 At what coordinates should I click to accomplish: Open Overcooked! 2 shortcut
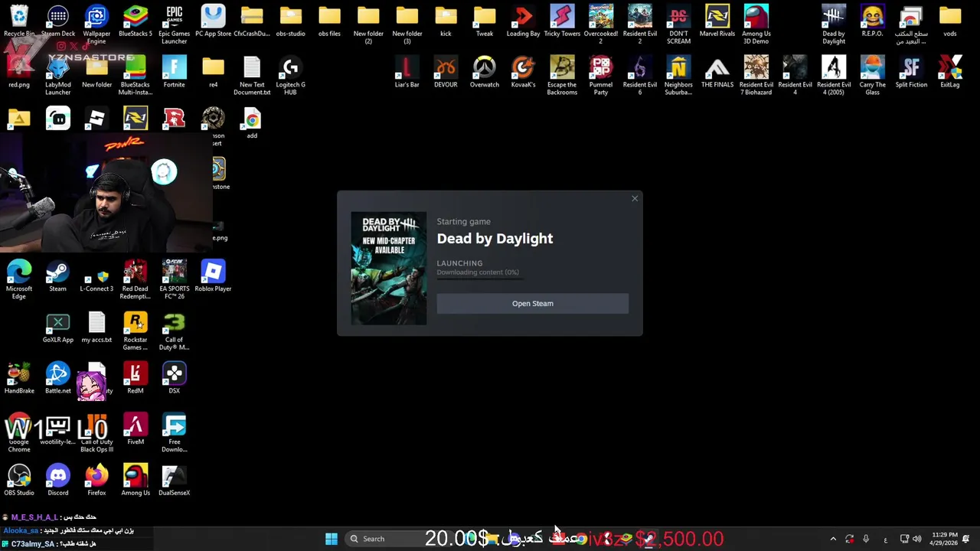(x=601, y=24)
